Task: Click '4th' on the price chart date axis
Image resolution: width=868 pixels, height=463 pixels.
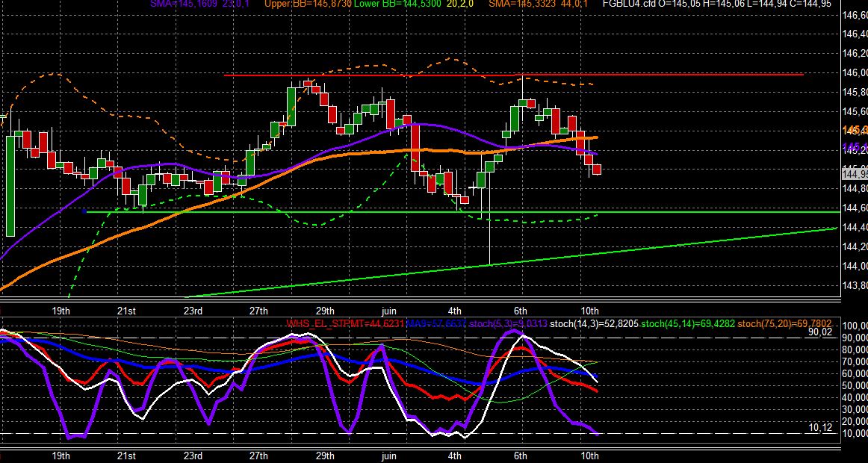Action: point(454,311)
